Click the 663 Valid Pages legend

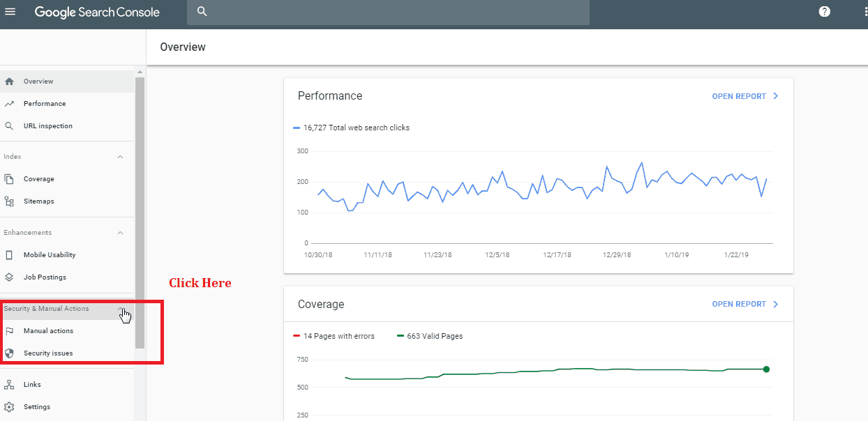coord(430,336)
